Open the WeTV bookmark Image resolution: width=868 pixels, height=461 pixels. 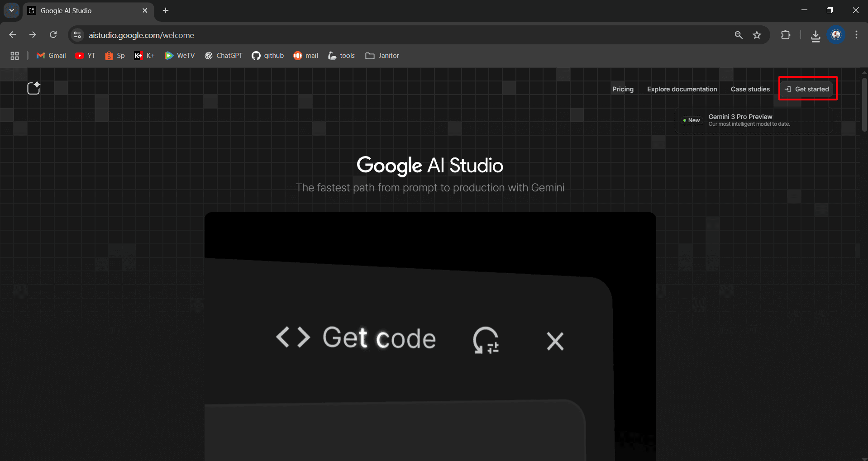(179, 55)
